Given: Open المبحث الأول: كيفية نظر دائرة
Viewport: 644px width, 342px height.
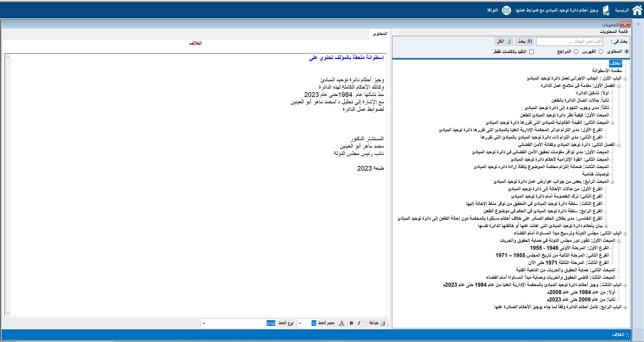Looking at the screenshot, I should coord(565,115).
